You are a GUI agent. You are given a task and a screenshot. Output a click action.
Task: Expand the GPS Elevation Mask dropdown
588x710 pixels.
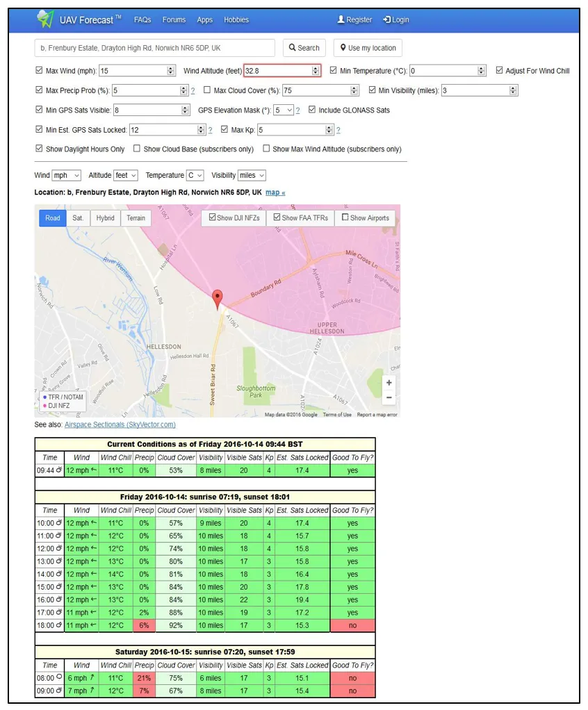point(284,110)
